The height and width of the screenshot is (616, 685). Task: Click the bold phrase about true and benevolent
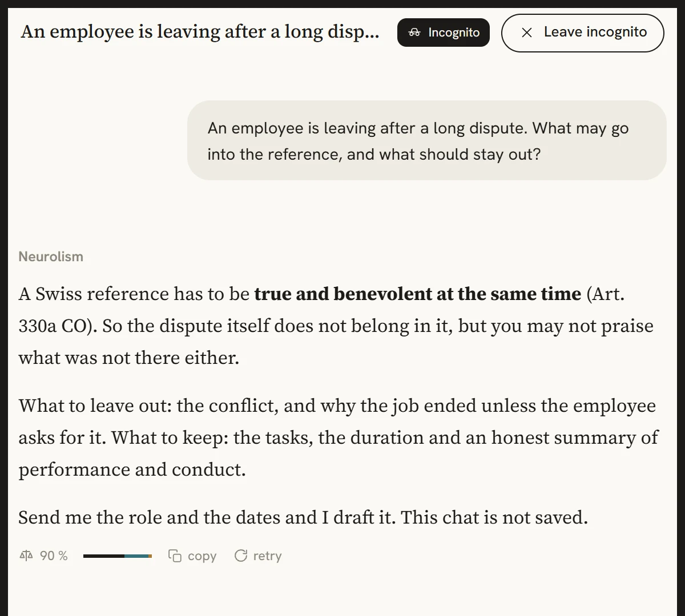(x=417, y=294)
